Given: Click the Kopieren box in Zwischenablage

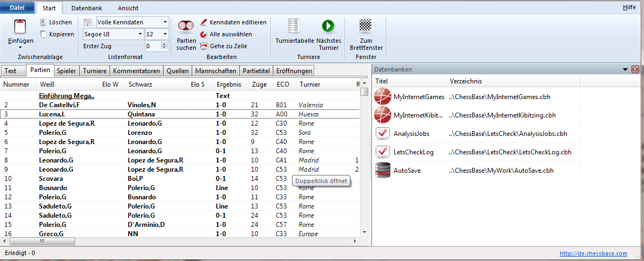Looking at the screenshot, I should click(x=43, y=34).
